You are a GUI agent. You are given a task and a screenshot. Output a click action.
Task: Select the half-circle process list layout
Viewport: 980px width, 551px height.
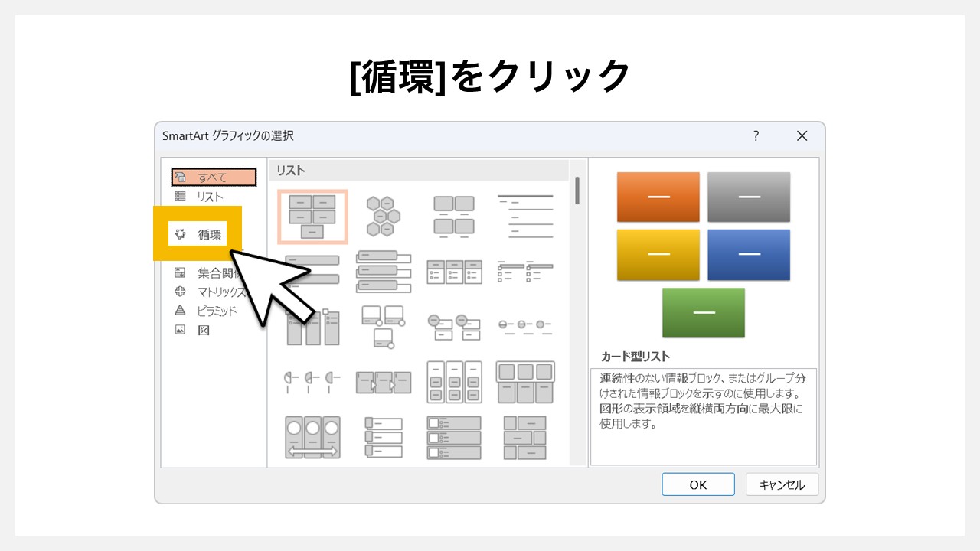312,381
